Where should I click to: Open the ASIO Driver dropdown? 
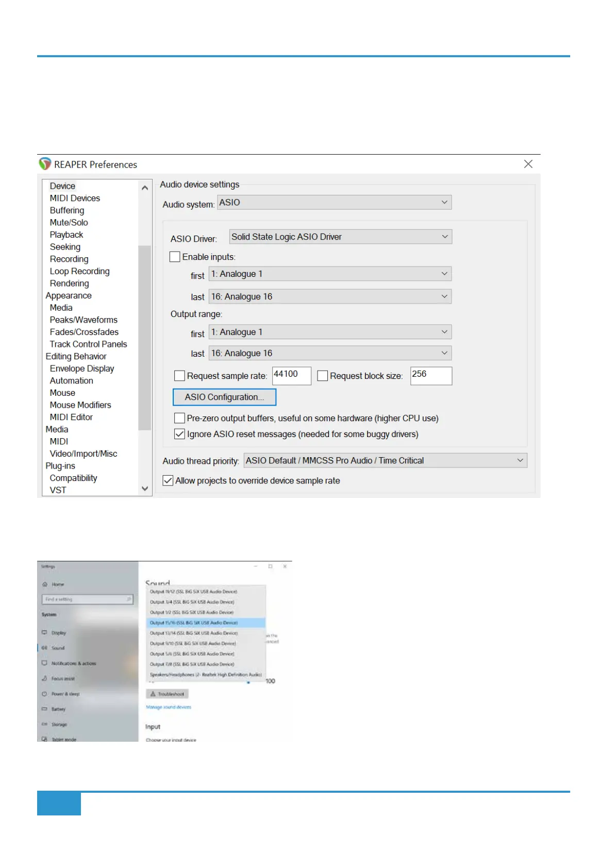pyautogui.click(x=340, y=237)
